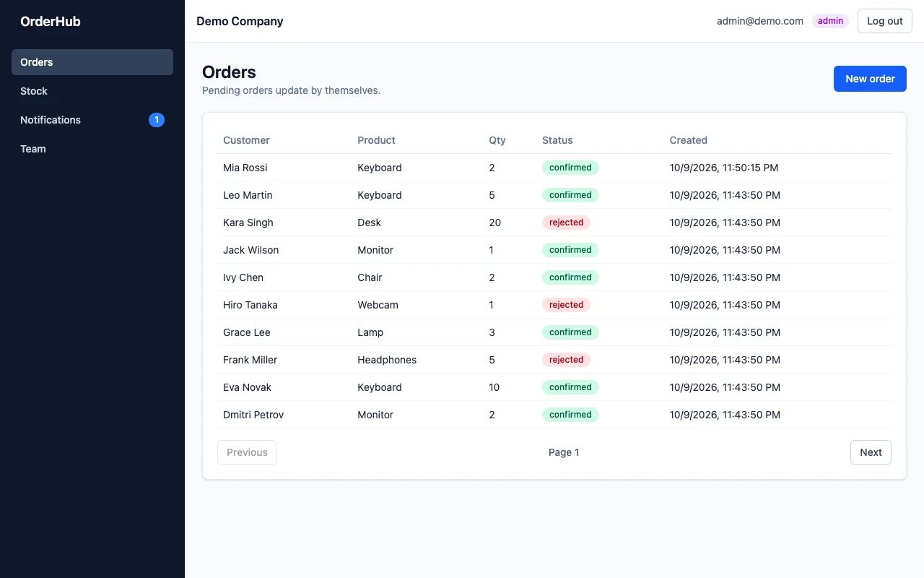Click the Headphones product cell
The width and height of the screenshot is (924, 578).
tap(387, 360)
